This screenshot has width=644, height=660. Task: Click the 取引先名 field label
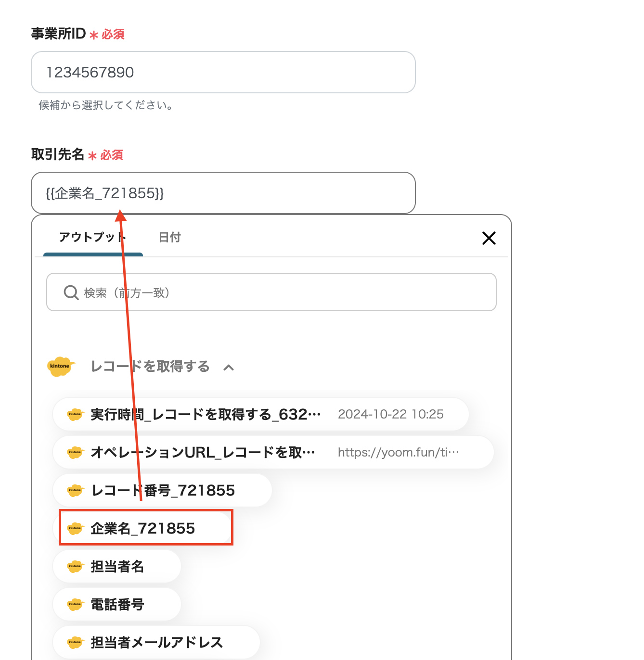click(58, 154)
